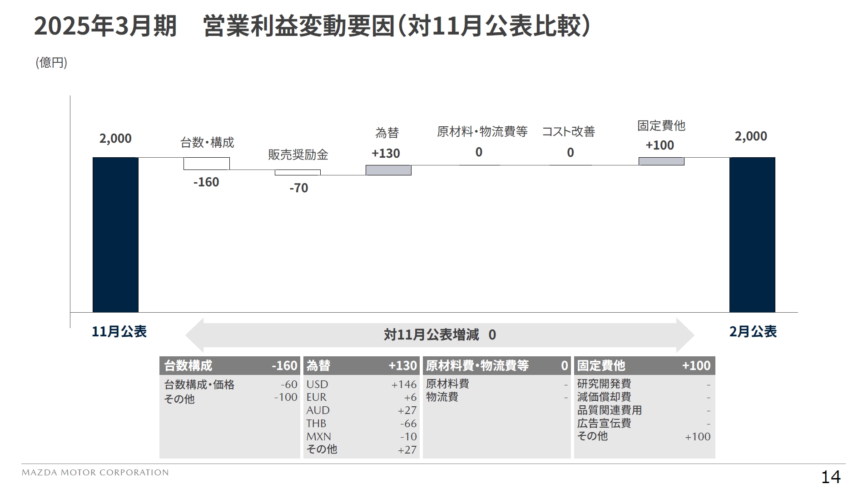The image size is (868, 489).
Task: Select the 為替 +130 table header
Action: pos(361,365)
